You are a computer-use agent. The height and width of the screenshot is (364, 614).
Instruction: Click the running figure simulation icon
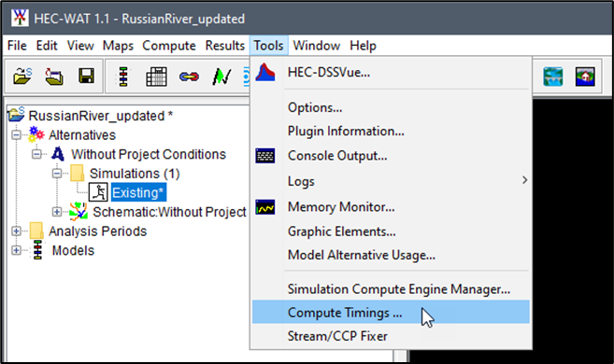pyautogui.click(x=98, y=192)
